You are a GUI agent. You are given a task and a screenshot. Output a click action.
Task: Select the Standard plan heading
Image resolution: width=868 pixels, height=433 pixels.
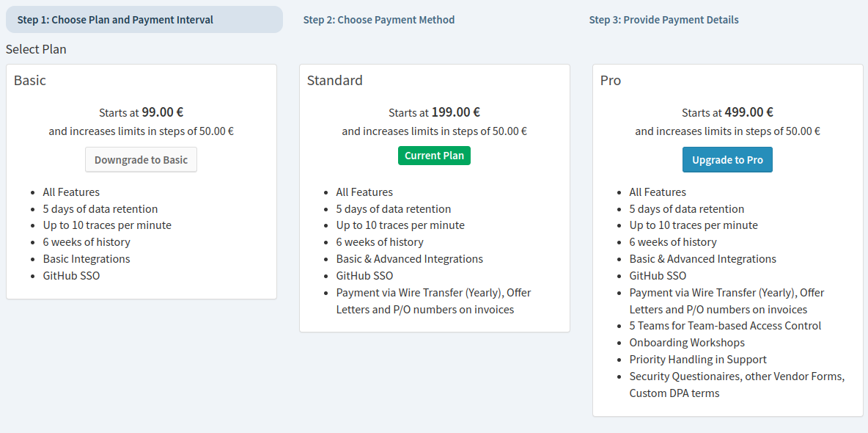[x=335, y=81]
